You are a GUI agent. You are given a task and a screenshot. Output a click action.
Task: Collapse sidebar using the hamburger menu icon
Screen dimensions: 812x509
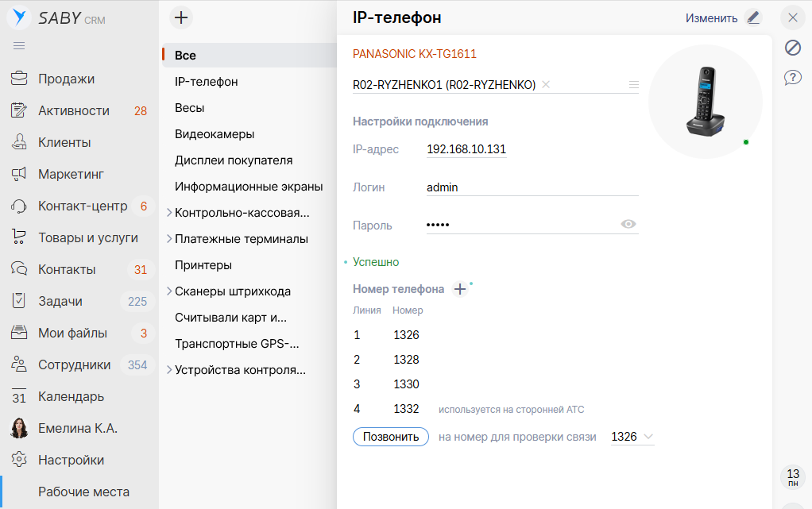pos(19,46)
